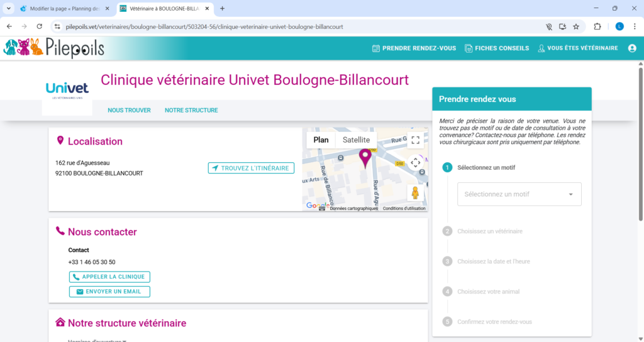
Task: Click the address bar URL
Action: tap(204, 26)
